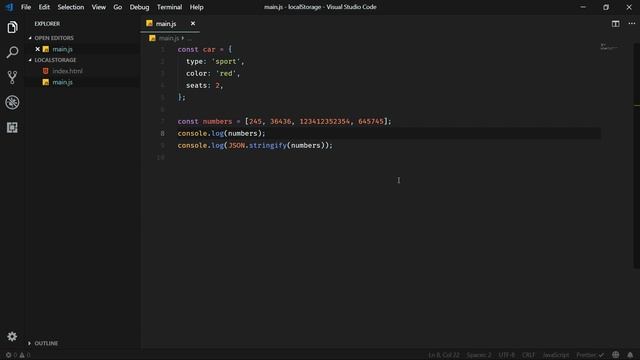Change the JavaScript language mode
Viewport: 640px width, 360px height.
click(556, 355)
